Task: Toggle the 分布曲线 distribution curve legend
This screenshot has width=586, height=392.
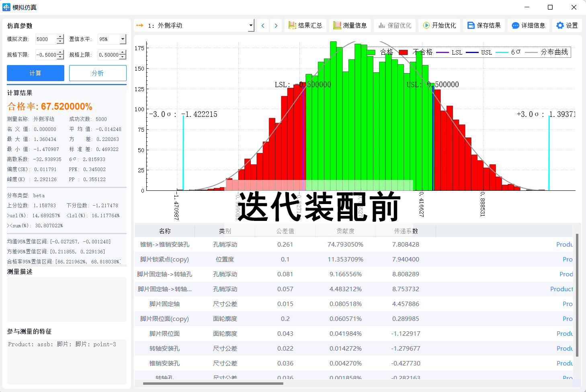Action: click(x=555, y=52)
